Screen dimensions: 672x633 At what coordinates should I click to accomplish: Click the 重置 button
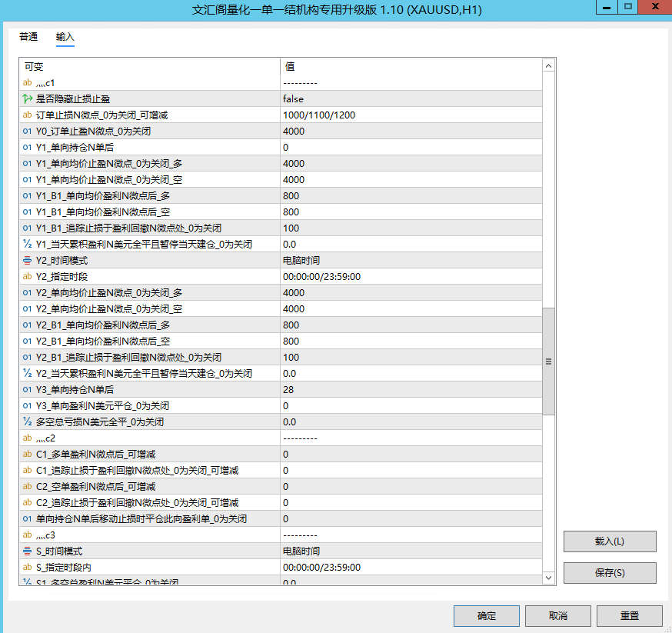tap(630, 616)
